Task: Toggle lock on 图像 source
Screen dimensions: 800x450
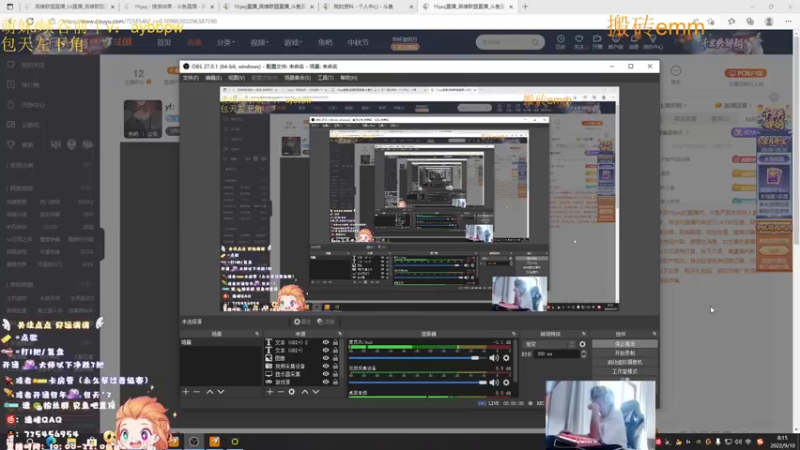Action: pos(335,358)
